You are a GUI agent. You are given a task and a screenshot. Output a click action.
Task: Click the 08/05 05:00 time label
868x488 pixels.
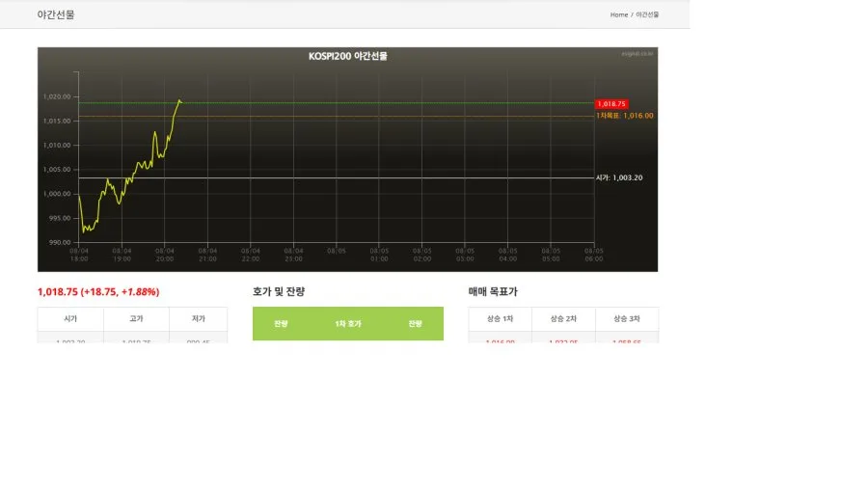551,255
